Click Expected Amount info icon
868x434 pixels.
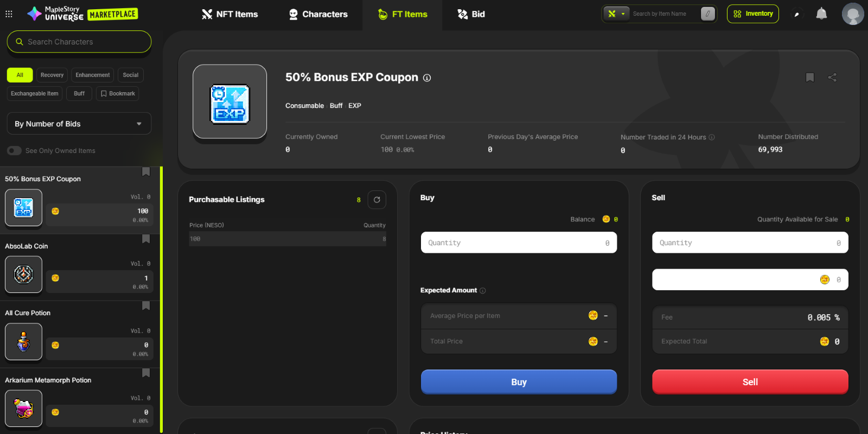[x=483, y=291]
